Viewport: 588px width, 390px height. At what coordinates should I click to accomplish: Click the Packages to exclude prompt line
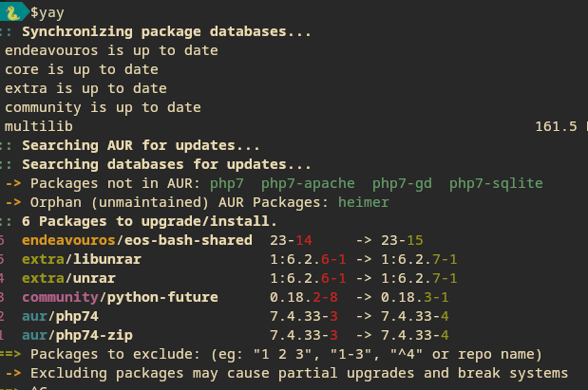point(271,354)
